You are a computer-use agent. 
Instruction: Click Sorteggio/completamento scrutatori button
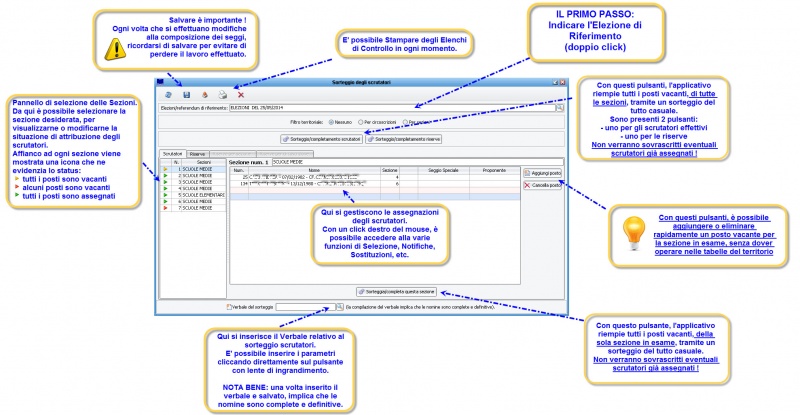tap(322, 139)
